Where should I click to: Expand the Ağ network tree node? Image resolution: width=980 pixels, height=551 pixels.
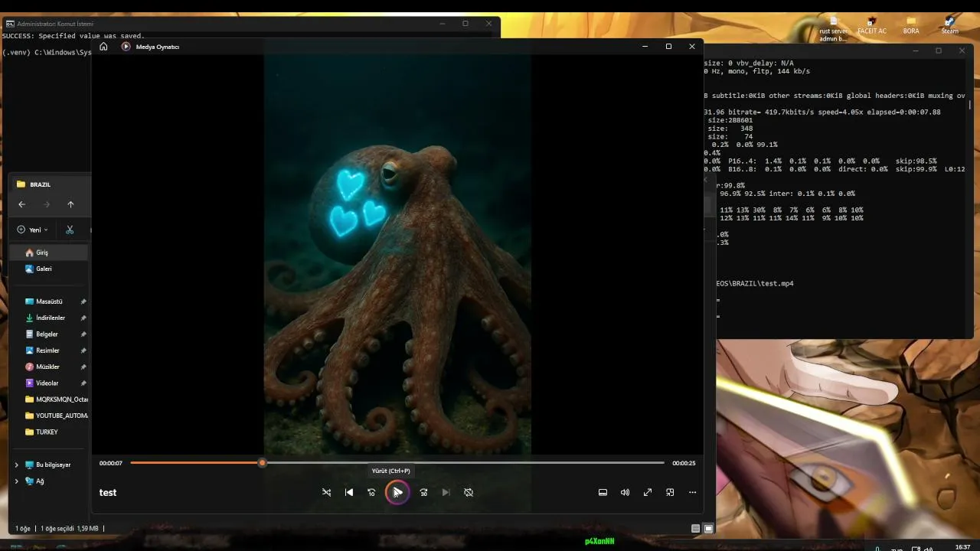tap(16, 481)
